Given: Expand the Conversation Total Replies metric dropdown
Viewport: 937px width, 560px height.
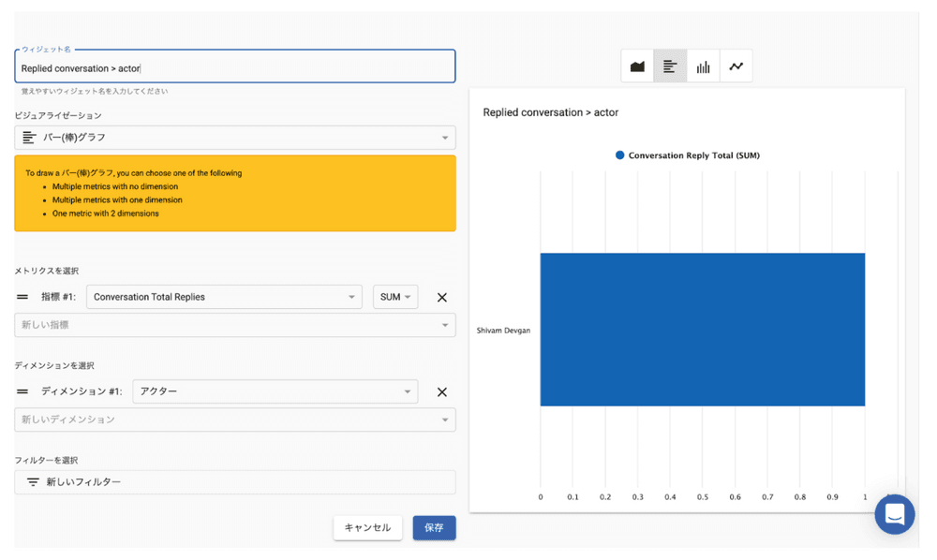Looking at the screenshot, I should 224,298.
